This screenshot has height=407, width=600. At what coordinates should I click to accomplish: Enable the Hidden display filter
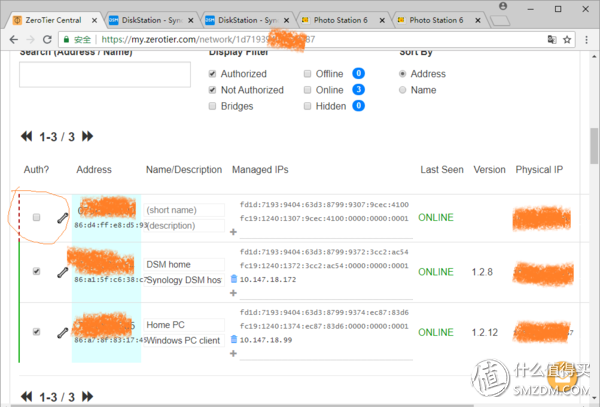pos(307,106)
